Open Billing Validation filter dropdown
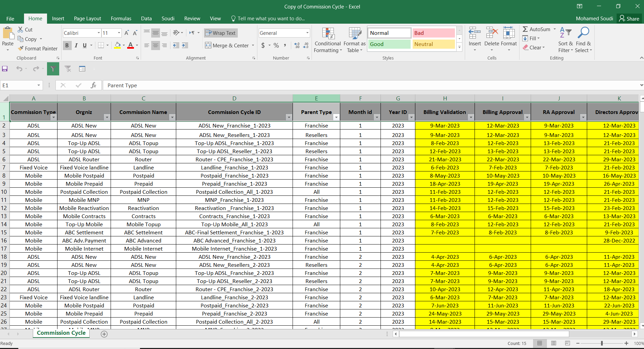 (x=471, y=117)
